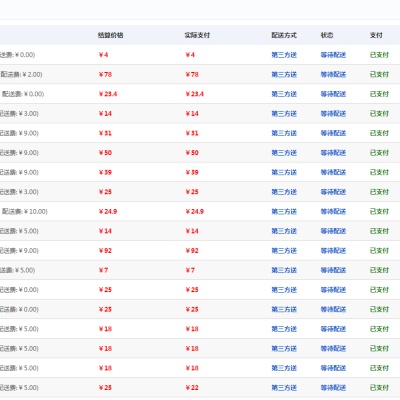The width and height of the screenshot is (400, 400).
Task: Select actual payment ¥7
Action: click(190, 270)
